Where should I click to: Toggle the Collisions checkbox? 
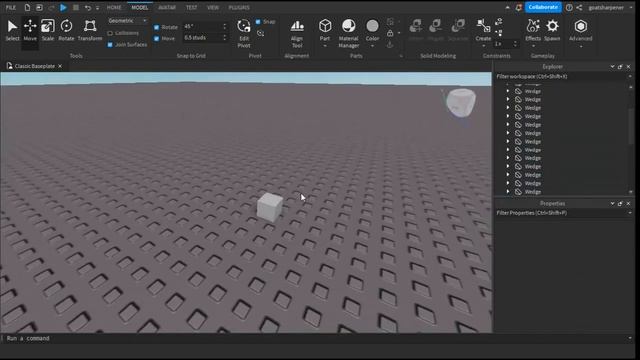(110, 33)
